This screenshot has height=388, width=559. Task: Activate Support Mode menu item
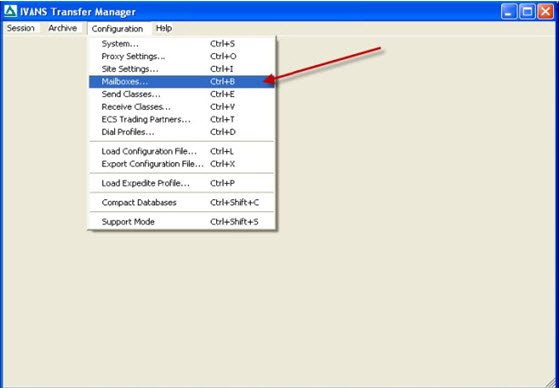182,222
